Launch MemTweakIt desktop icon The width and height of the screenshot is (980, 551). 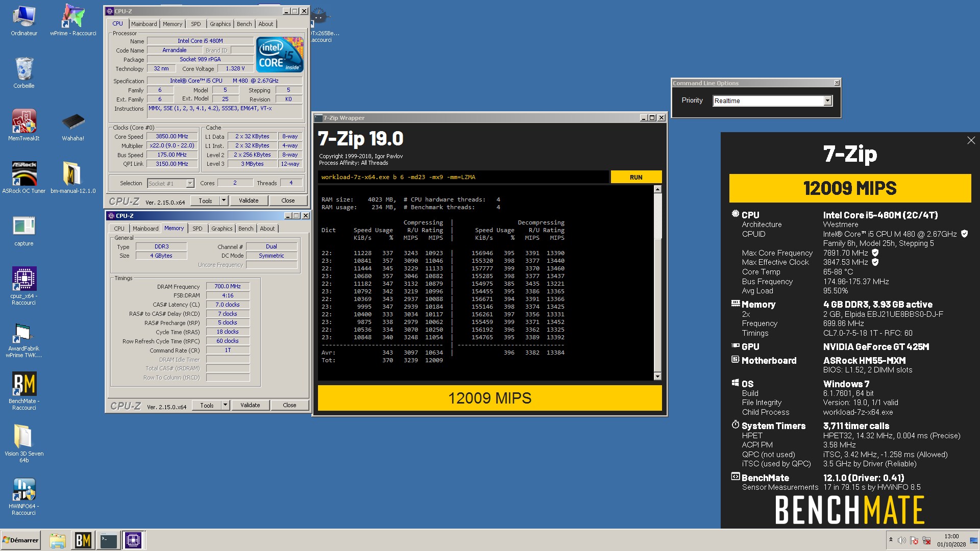pos(24,125)
